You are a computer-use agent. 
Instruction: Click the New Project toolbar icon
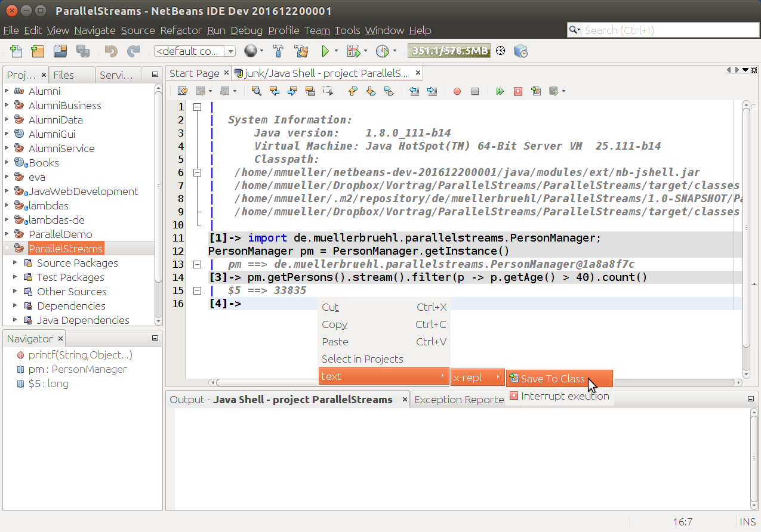38,51
